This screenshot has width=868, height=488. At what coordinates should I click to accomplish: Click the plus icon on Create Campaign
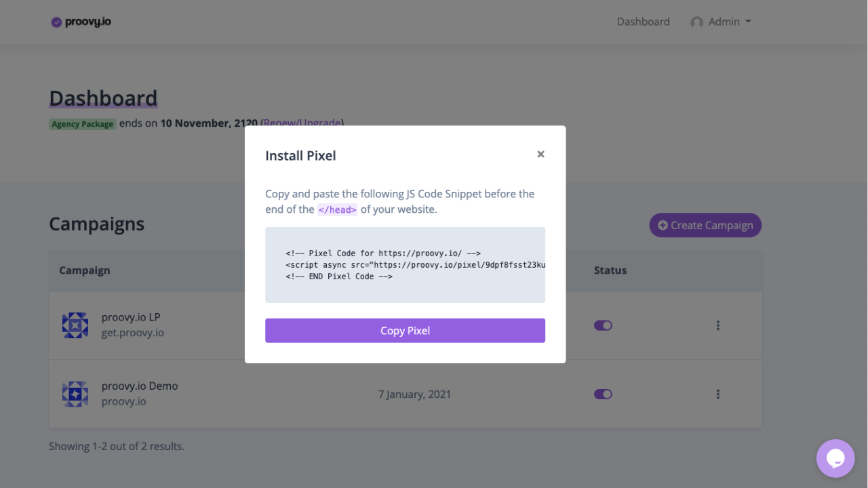[x=663, y=226]
